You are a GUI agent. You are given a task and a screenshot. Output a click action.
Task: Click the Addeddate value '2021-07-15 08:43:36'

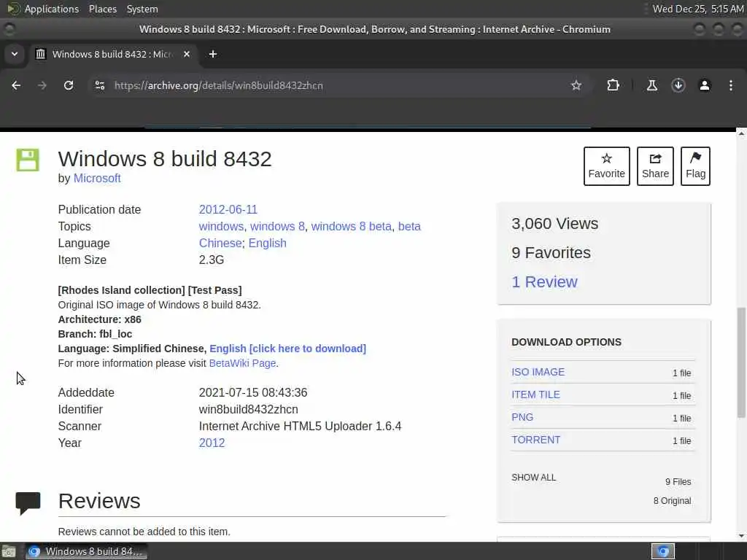coord(253,393)
